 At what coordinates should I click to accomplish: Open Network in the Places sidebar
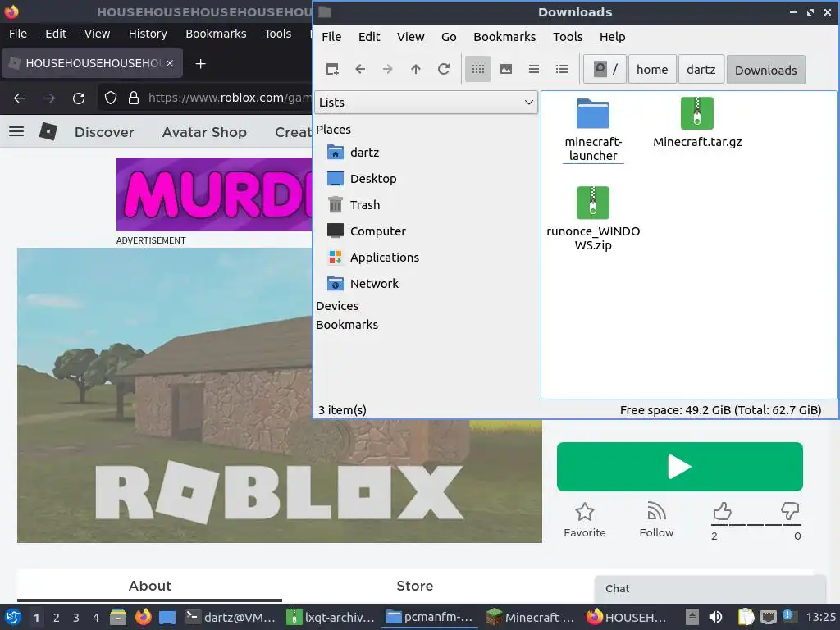(374, 284)
